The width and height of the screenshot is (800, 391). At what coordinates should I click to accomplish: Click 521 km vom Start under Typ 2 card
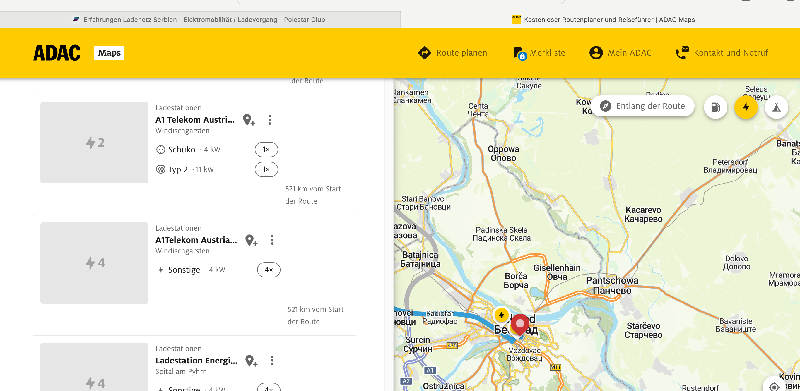[313, 188]
